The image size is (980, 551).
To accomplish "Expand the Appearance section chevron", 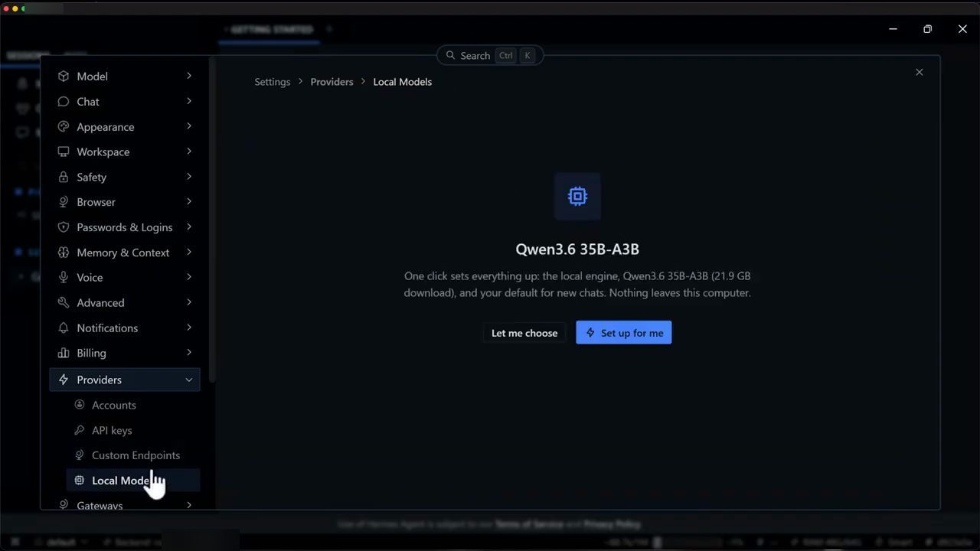I will click(189, 126).
